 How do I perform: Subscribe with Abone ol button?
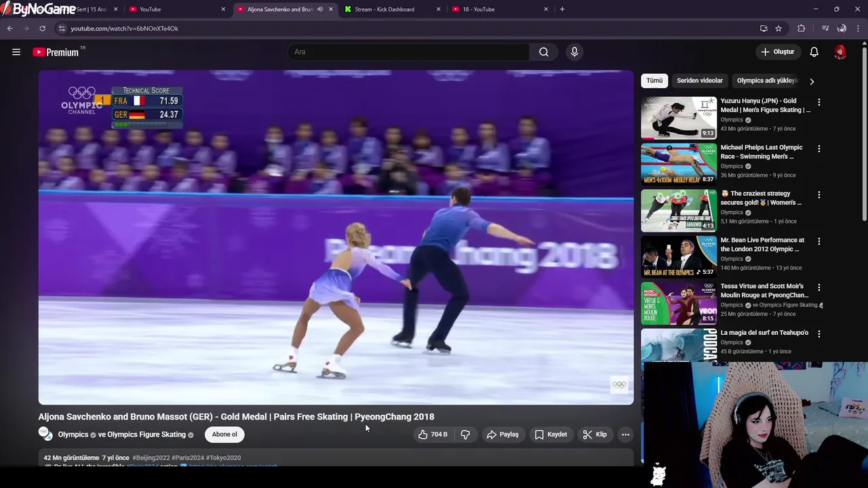tap(224, 434)
